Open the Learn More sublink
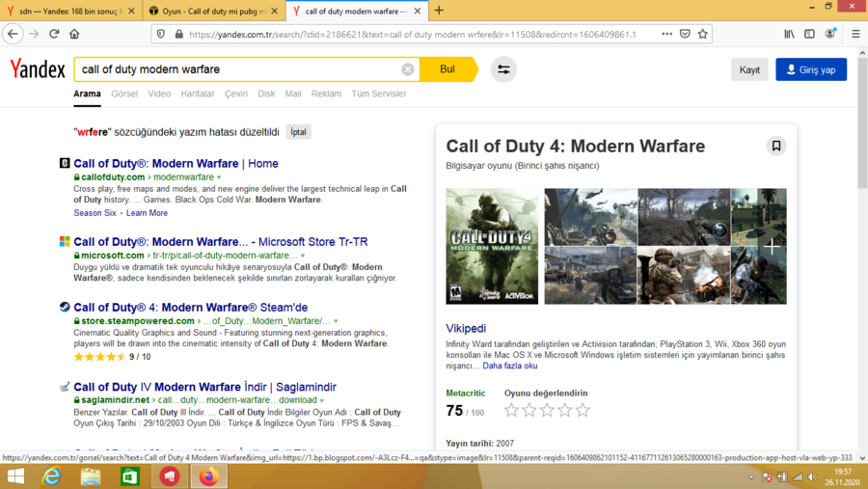This screenshot has width=868, height=489. pos(147,213)
